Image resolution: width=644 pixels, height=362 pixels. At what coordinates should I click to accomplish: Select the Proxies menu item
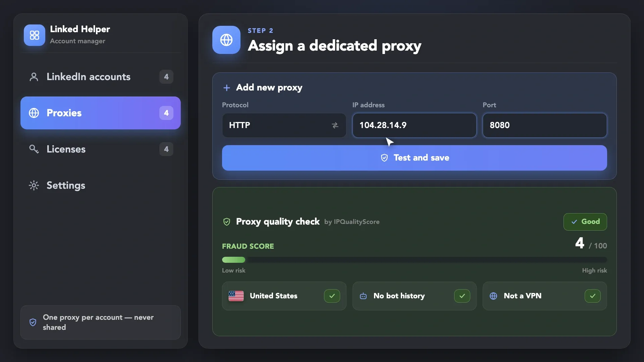[101, 113]
